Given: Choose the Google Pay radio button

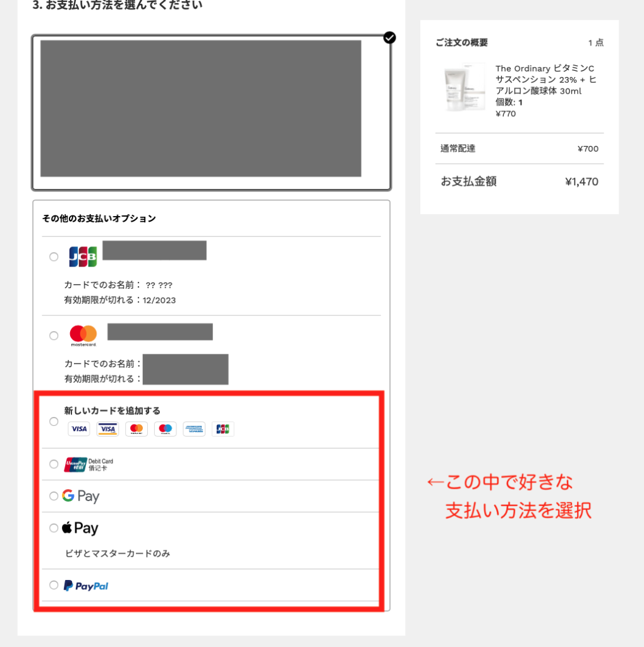Looking at the screenshot, I should coord(54,496).
